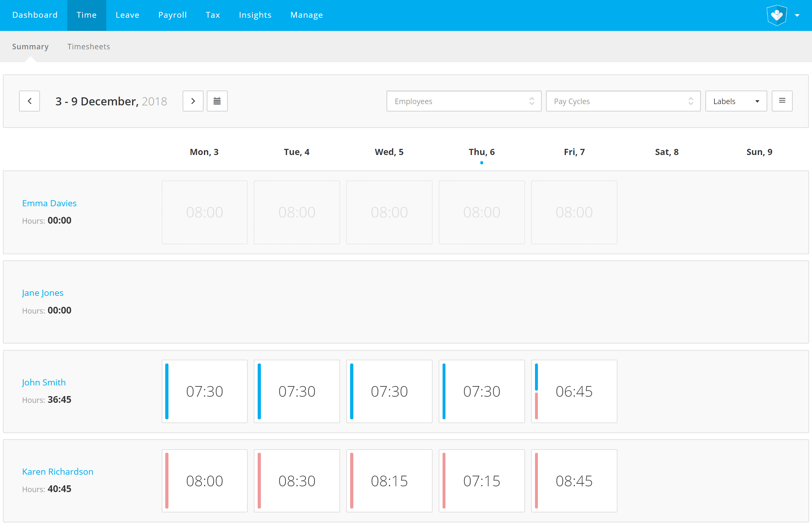This screenshot has height=524, width=812.
Task: Select Emma Davies Tuesday 08:00 placeholder
Action: (x=297, y=212)
